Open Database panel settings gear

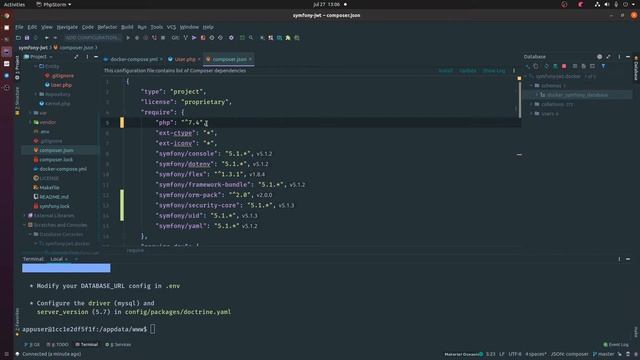599,57
